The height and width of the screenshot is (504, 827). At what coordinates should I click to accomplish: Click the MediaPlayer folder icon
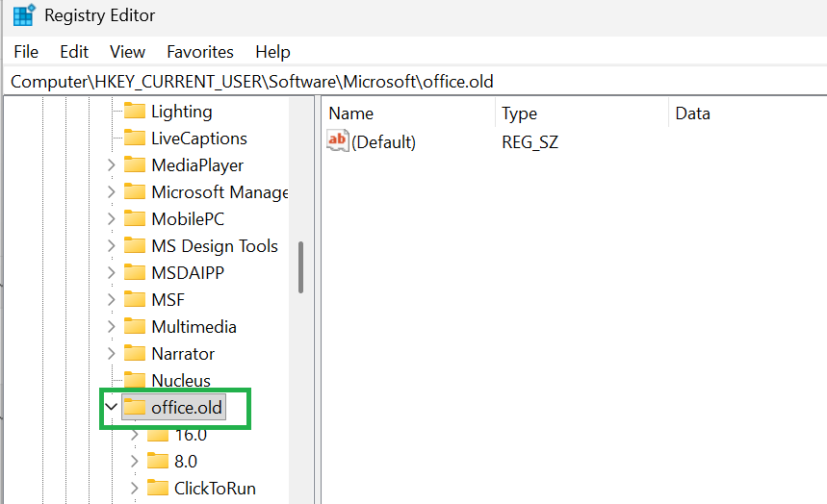[x=135, y=164]
